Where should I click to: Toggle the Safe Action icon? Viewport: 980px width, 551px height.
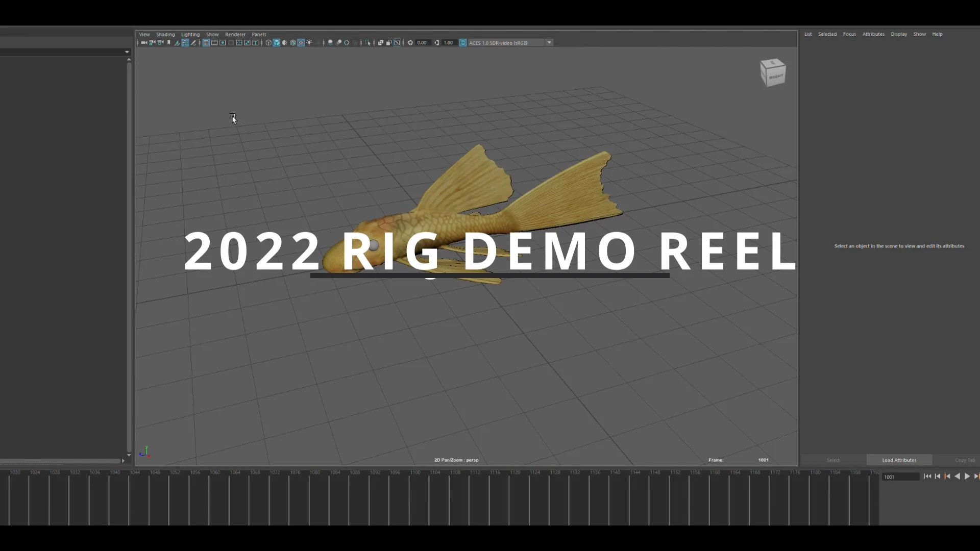coord(247,43)
